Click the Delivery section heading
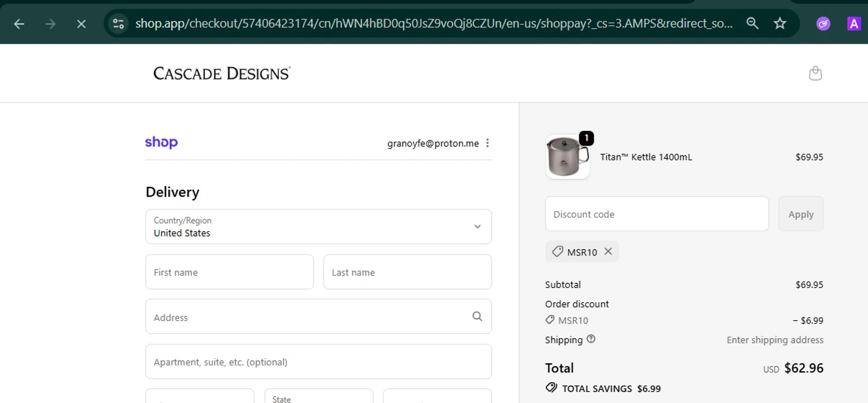 [x=172, y=192]
